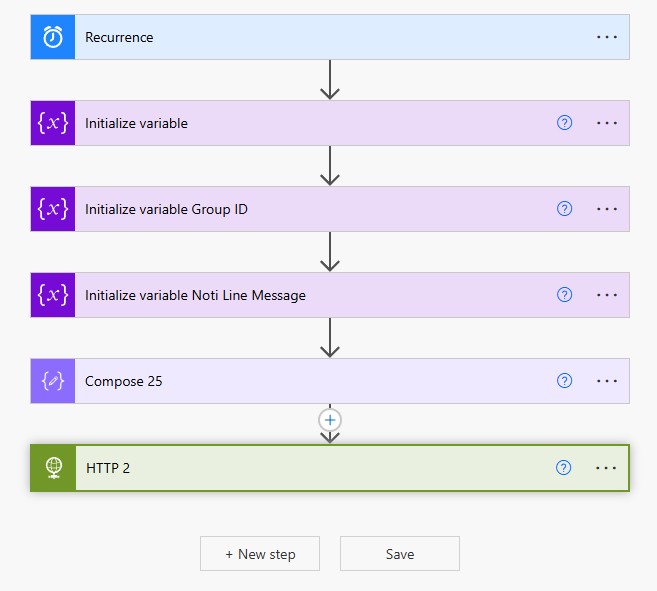Screen dimensions: 657x591
Task: Open Noti Line Message ellipsis menu
Action: tap(607, 295)
